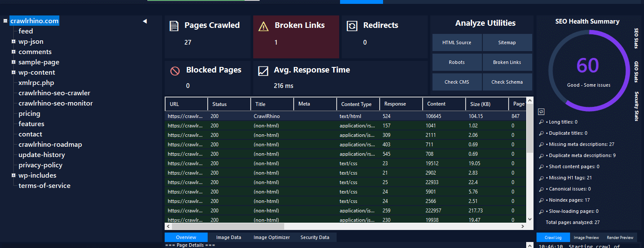Screen dimensions: 644x248
Task: Select the pricing tree item
Action: coord(29,113)
